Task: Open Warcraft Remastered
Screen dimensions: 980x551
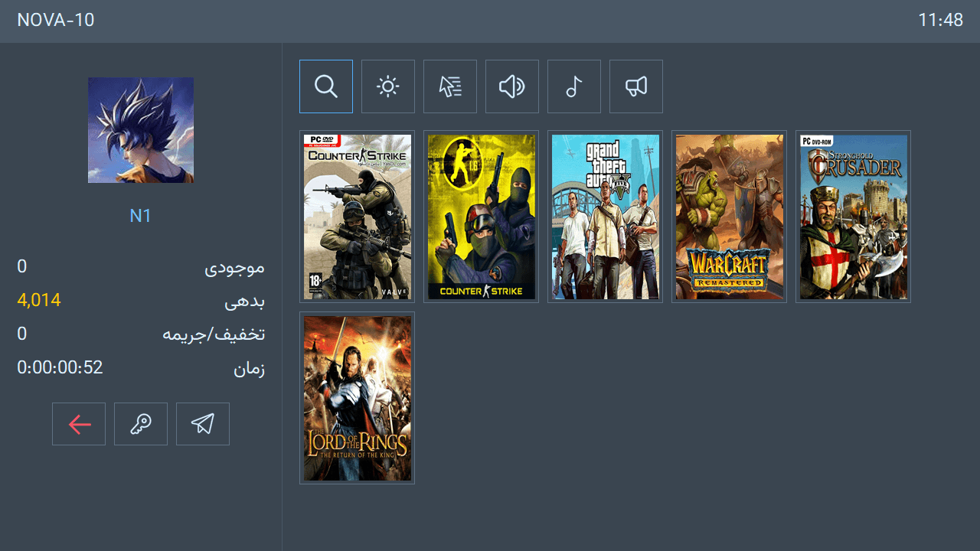Action: coord(729,216)
